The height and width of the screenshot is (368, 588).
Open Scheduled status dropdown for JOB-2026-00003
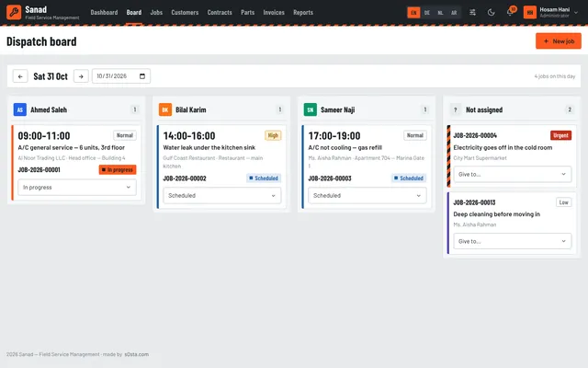[x=367, y=196]
